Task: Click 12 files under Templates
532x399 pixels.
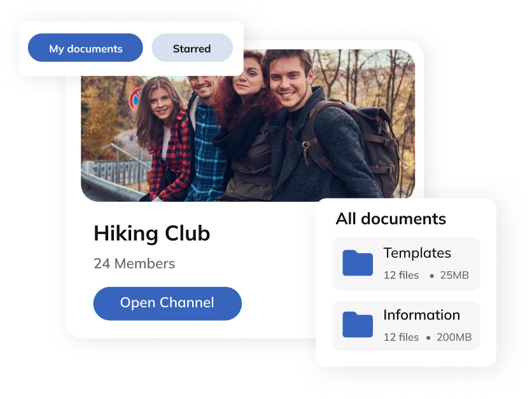Action: pyautogui.click(x=401, y=275)
